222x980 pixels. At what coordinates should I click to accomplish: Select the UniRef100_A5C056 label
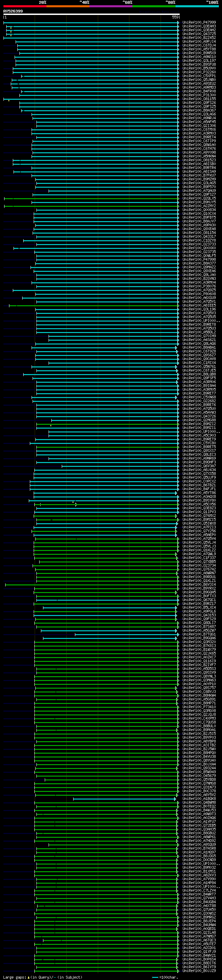click(x=199, y=504)
